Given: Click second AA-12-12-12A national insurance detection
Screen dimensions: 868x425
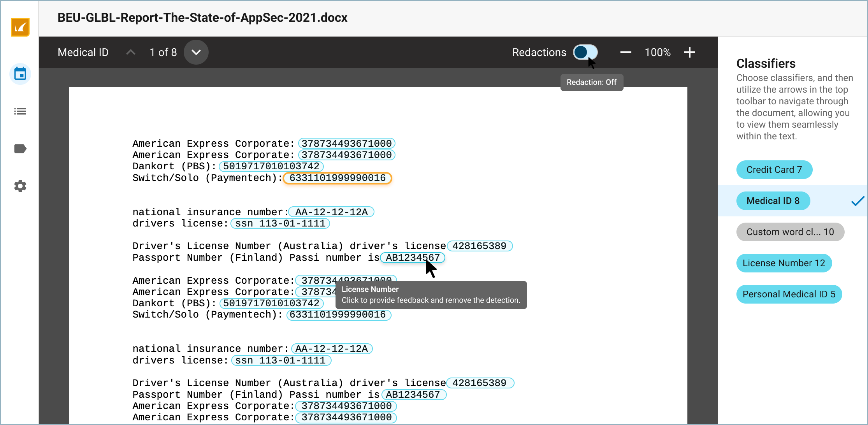Looking at the screenshot, I should (332, 349).
